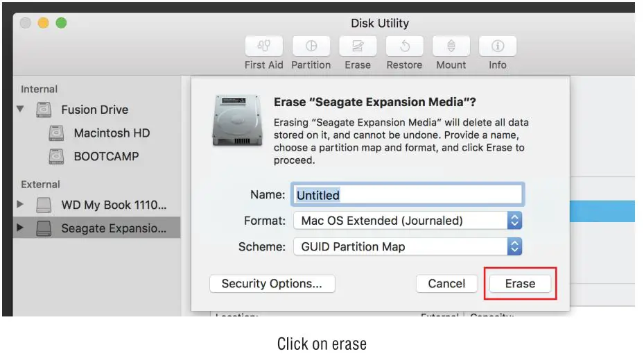Click the green zoom window button

[x=61, y=23]
